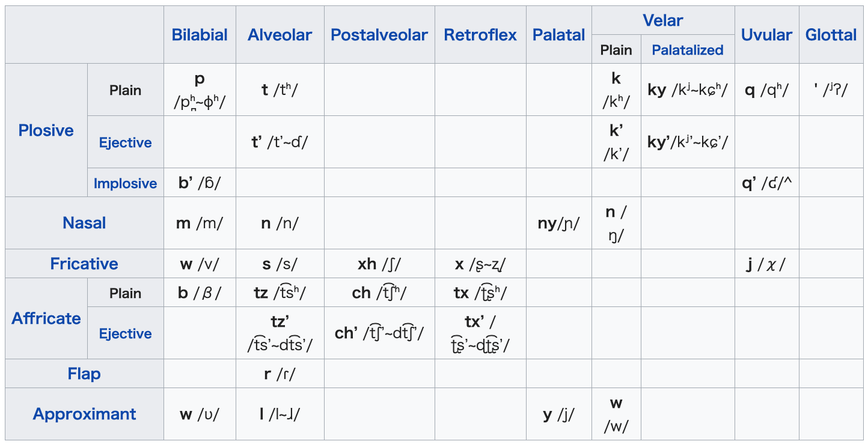868x444 pixels.
Task: Click the q' uvular implosive cell
Action: [x=766, y=183]
